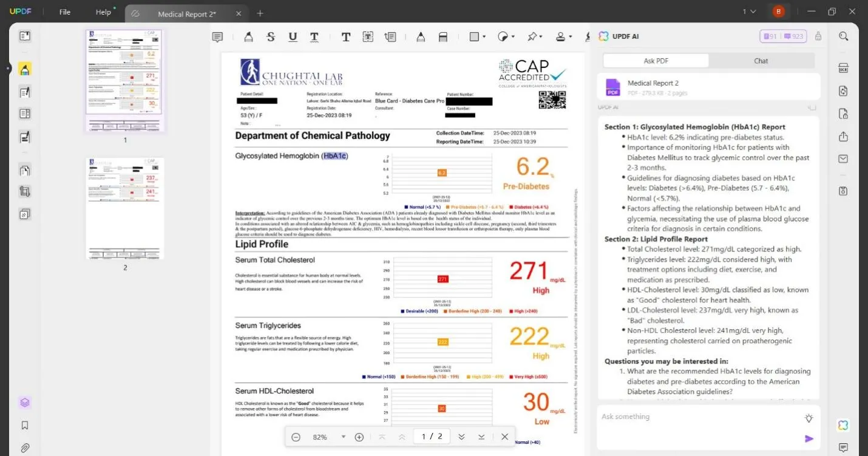
Task: Open the layers icon in left sidebar
Action: tap(25, 403)
